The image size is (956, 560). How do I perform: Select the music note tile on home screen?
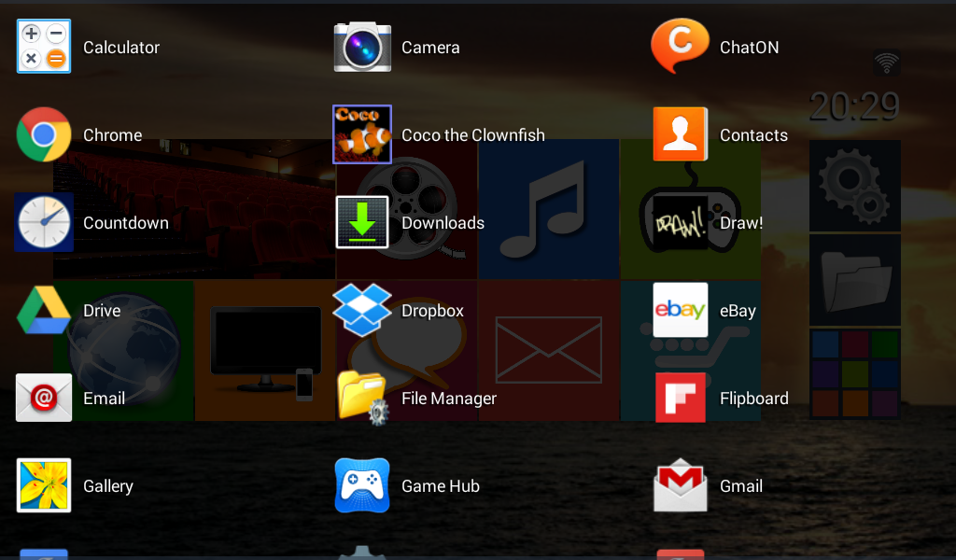(549, 209)
